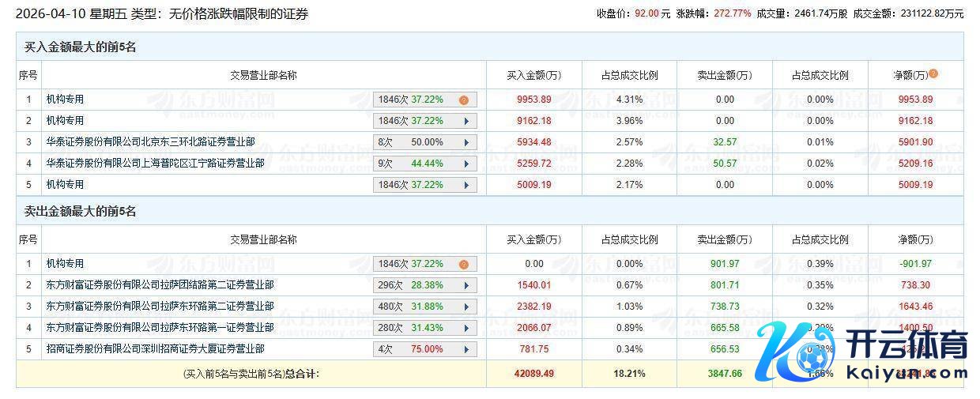Expand the arrow for 东方财富拉萨团结路第二 row
This screenshot has height=399, width=980.
pyautogui.click(x=467, y=286)
